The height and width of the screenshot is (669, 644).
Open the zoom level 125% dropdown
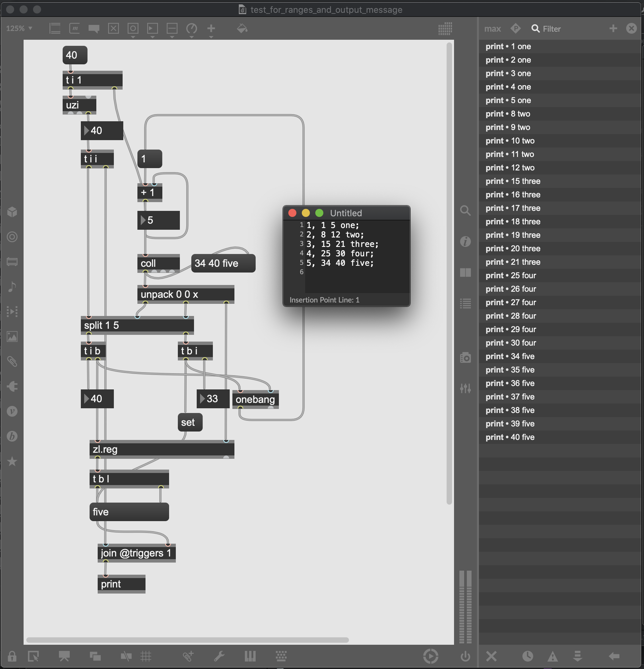19,28
